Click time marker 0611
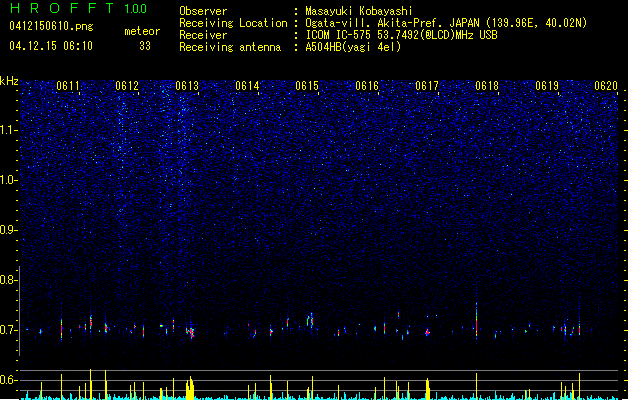Viewport: 629px width, 400px height. pyautogui.click(x=68, y=86)
